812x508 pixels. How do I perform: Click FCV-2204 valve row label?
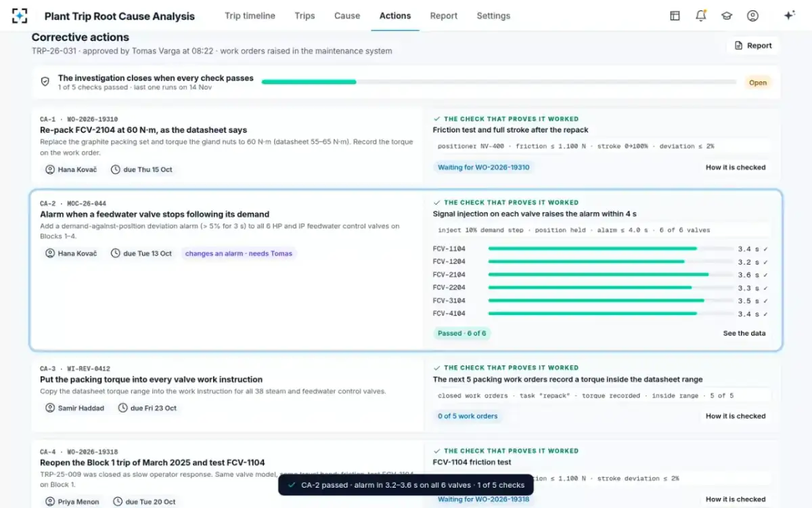[449, 288]
